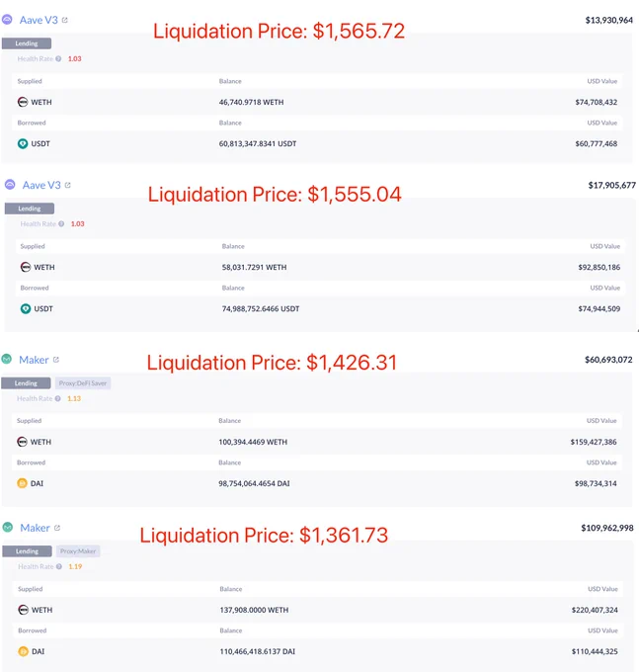Click the Proxy:DeFi Saver tag
This screenshot has width=639, height=672.
tap(83, 383)
